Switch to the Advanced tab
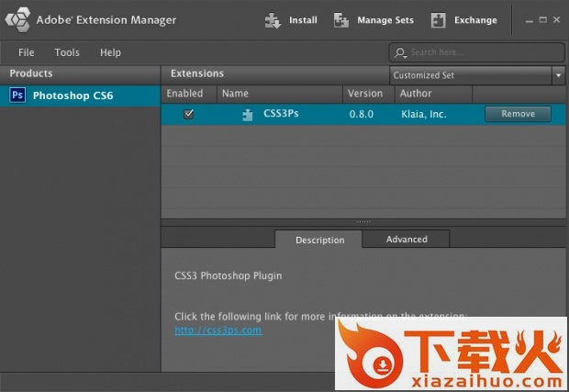The width and height of the screenshot is (569, 392). tap(406, 239)
